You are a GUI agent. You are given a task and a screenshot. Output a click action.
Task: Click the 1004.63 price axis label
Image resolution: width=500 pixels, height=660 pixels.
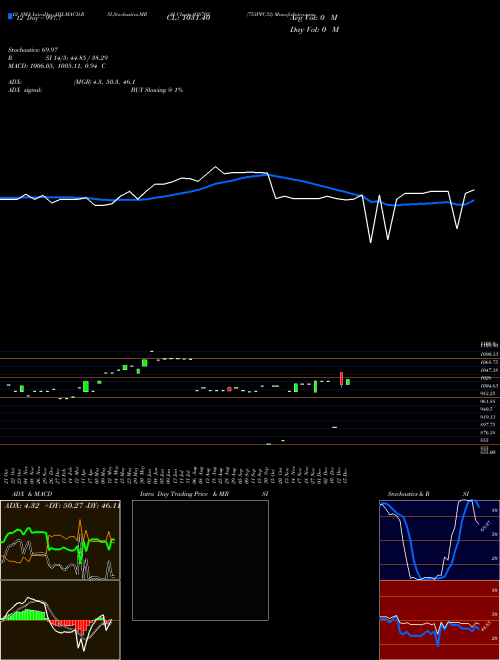pyautogui.click(x=489, y=386)
